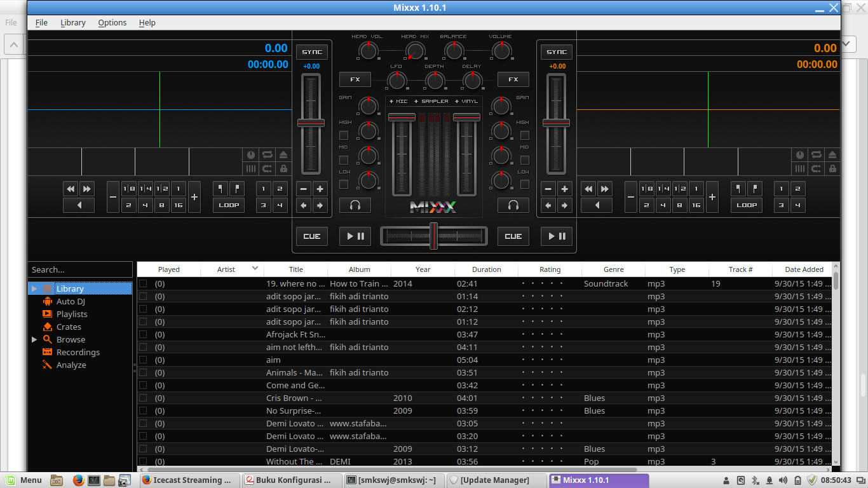Image resolution: width=868 pixels, height=488 pixels.
Task: Click the library Search field
Action: pos(81,269)
